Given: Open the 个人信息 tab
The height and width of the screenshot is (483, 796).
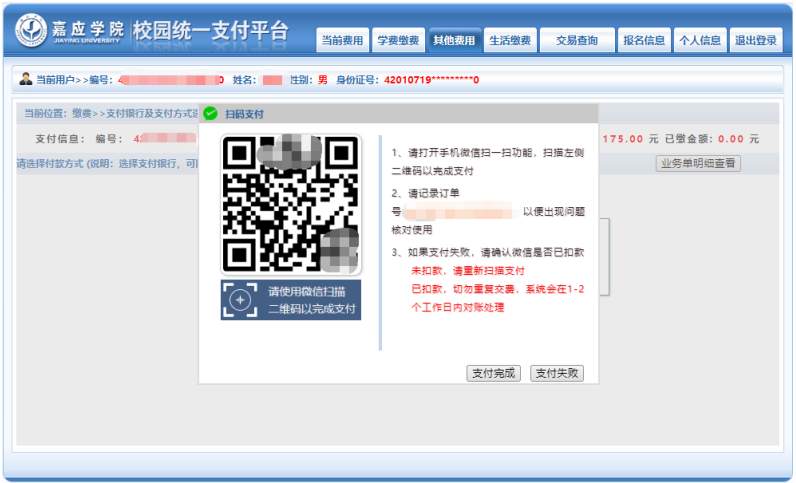Looking at the screenshot, I should [x=700, y=40].
